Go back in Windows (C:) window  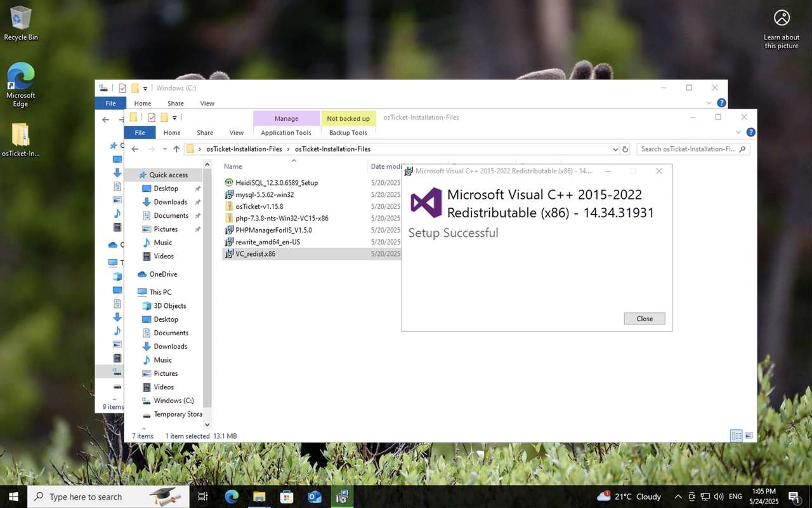click(106, 119)
